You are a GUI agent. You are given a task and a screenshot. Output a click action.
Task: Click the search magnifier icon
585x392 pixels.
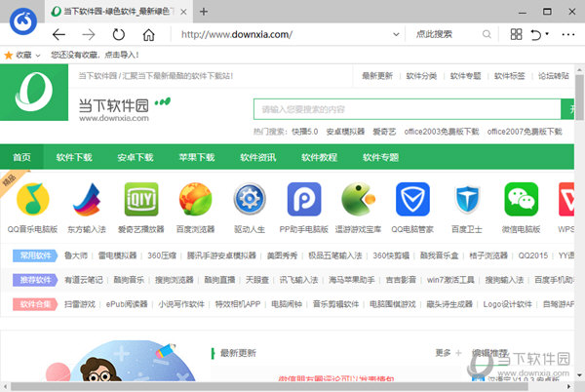(487, 34)
